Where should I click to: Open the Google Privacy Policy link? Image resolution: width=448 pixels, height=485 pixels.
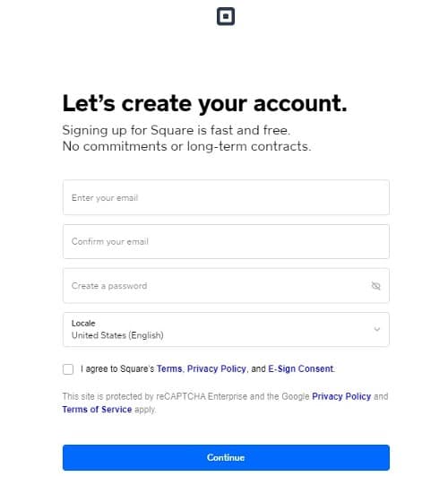click(341, 396)
